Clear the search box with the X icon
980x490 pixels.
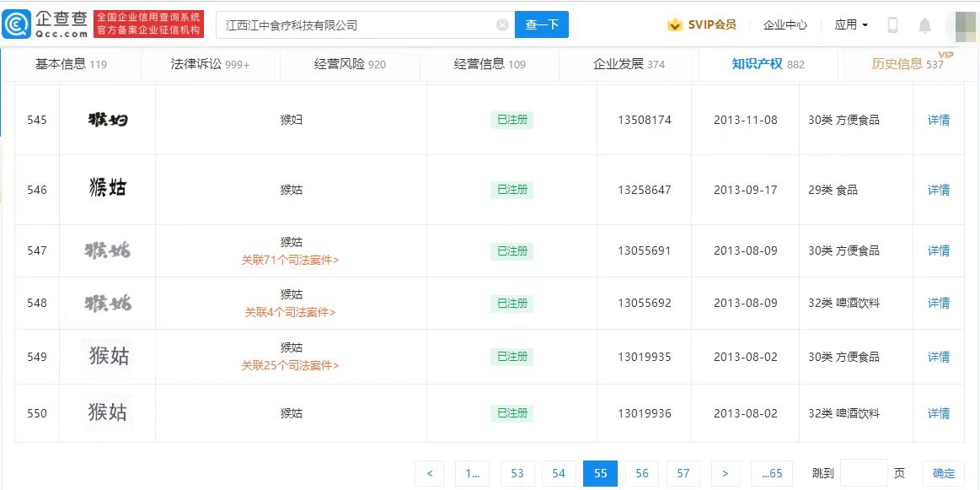(502, 25)
